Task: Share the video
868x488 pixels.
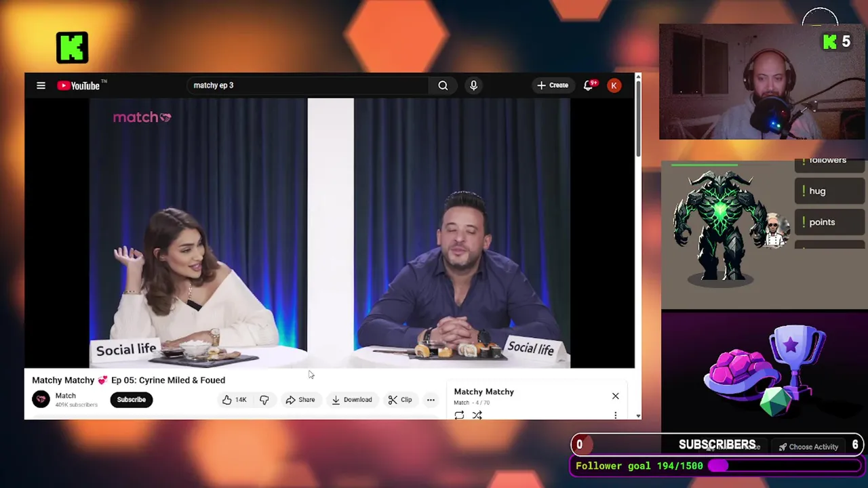Action: [x=300, y=400]
